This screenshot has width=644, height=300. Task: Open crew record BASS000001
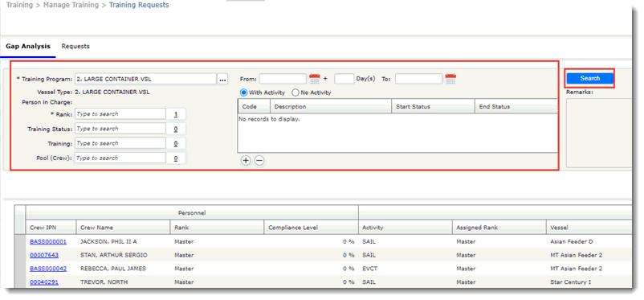pyautogui.click(x=48, y=241)
